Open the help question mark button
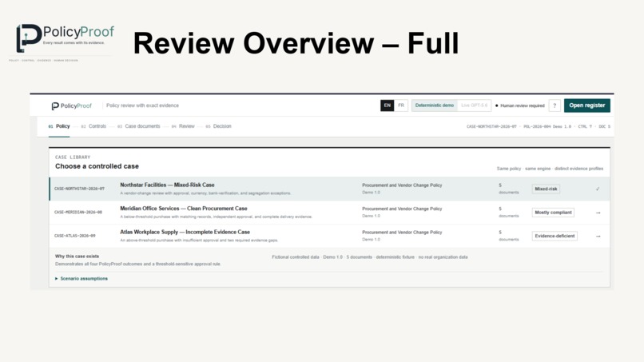 tap(555, 105)
